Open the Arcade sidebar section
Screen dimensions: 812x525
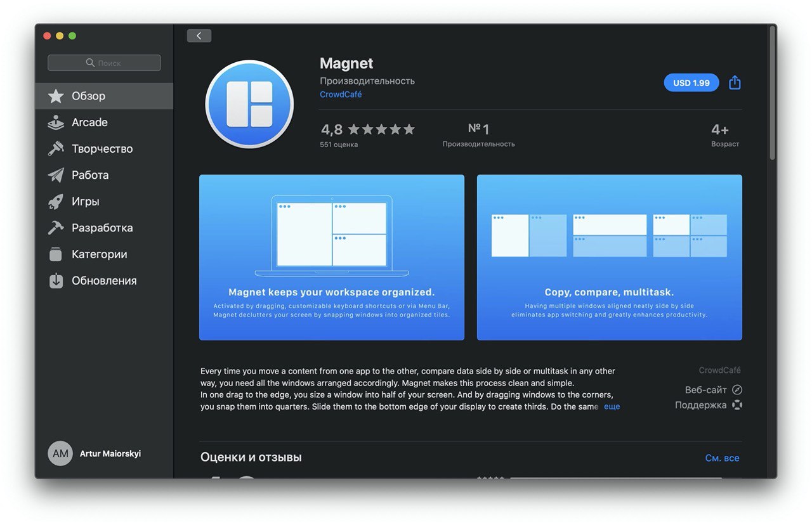[104, 122]
